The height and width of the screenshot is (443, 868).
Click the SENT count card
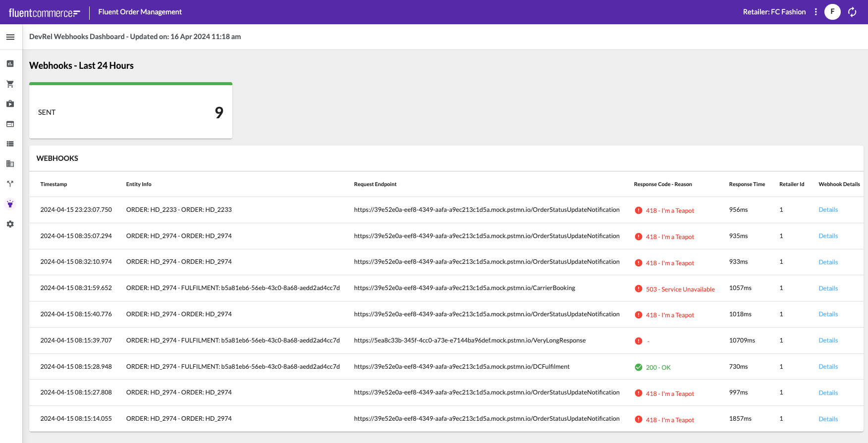pyautogui.click(x=131, y=112)
